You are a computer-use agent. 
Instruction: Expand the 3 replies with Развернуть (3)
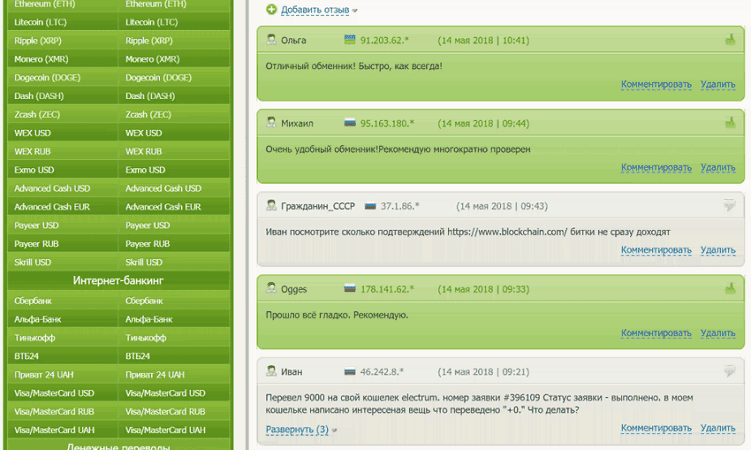click(296, 429)
